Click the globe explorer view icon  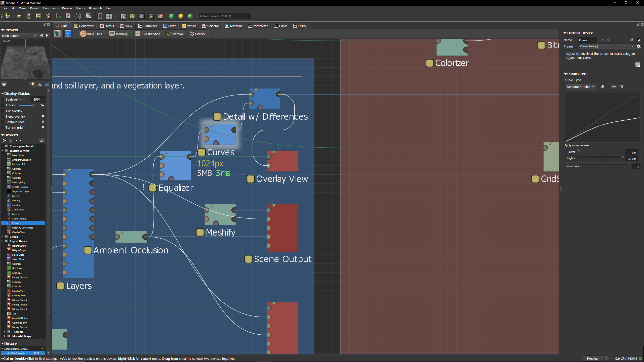(x=142, y=16)
